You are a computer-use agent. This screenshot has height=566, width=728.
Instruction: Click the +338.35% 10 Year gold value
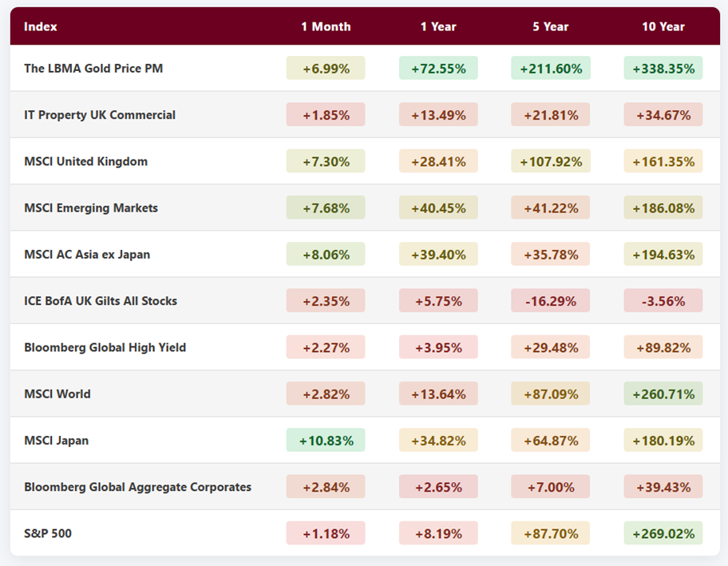[663, 68]
